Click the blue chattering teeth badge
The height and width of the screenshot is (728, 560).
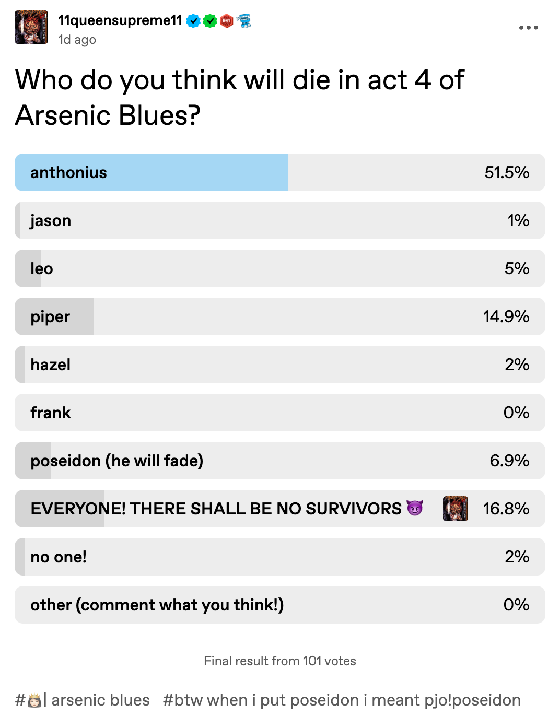(x=244, y=21)
